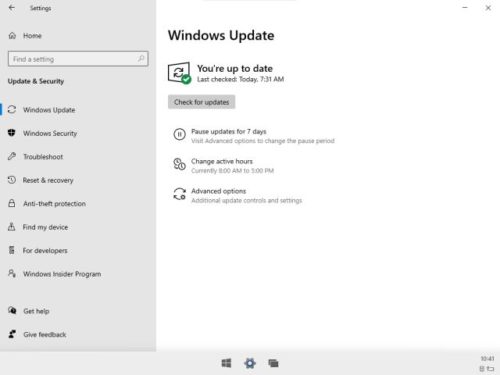
Task: Click the update status icon with green check
Action: pos(179,73)
